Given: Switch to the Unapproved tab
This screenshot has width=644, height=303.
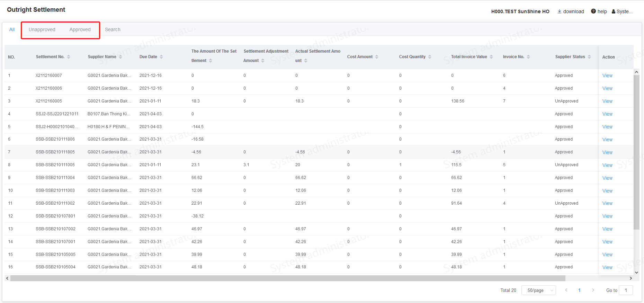Looking at the screenshot, I should [x=42, y=29].
